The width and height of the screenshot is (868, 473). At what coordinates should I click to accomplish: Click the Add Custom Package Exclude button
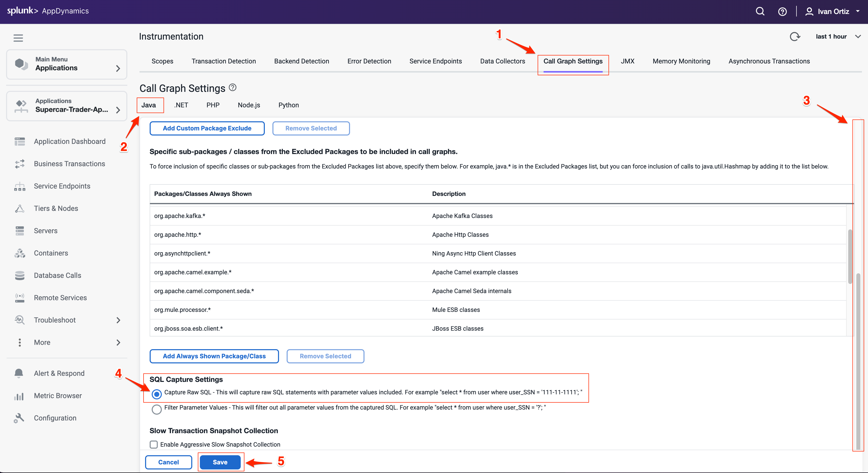[206, 128]
